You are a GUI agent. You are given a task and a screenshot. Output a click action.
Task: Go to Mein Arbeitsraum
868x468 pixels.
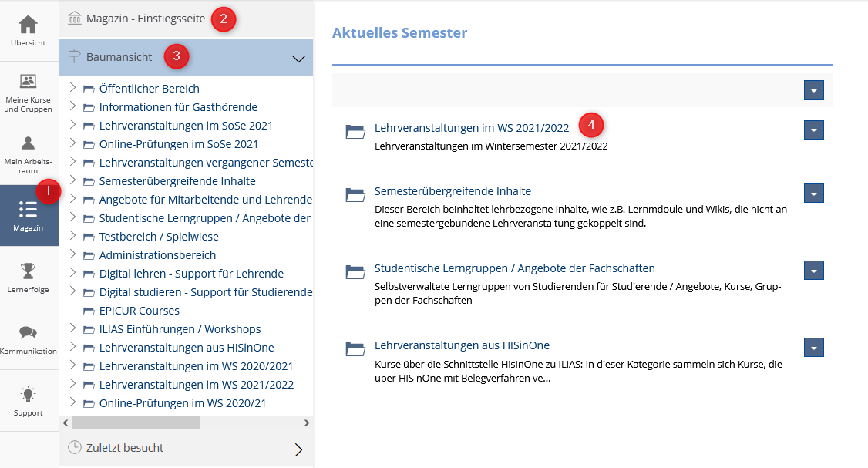(29, 144)
